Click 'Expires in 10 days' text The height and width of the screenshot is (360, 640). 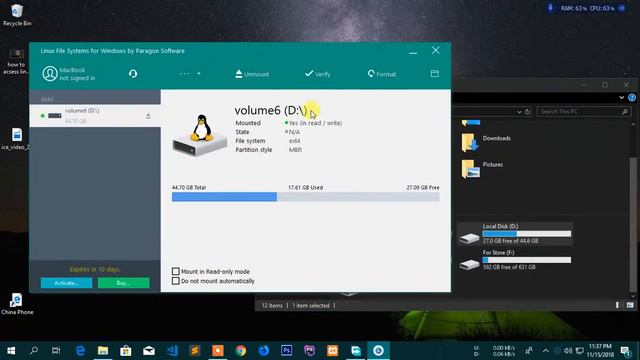[95, 269]
